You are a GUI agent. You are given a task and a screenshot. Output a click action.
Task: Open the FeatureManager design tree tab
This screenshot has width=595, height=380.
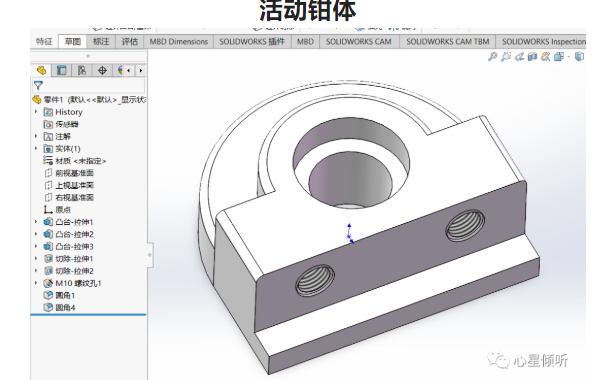[x=41, y=70]
